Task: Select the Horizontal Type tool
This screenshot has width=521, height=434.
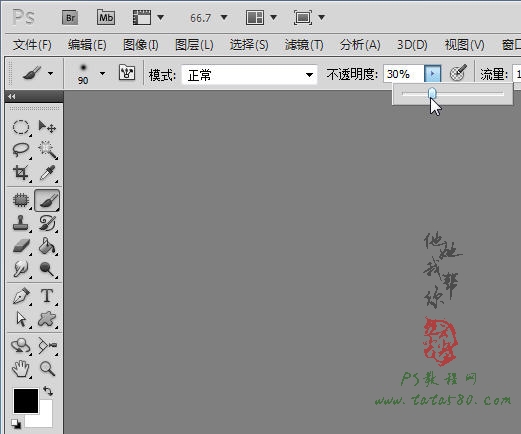Action: (47, 296)
